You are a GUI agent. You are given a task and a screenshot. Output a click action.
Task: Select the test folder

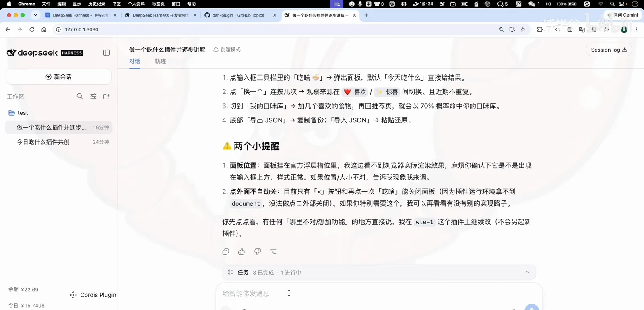[x=59, y=113]
